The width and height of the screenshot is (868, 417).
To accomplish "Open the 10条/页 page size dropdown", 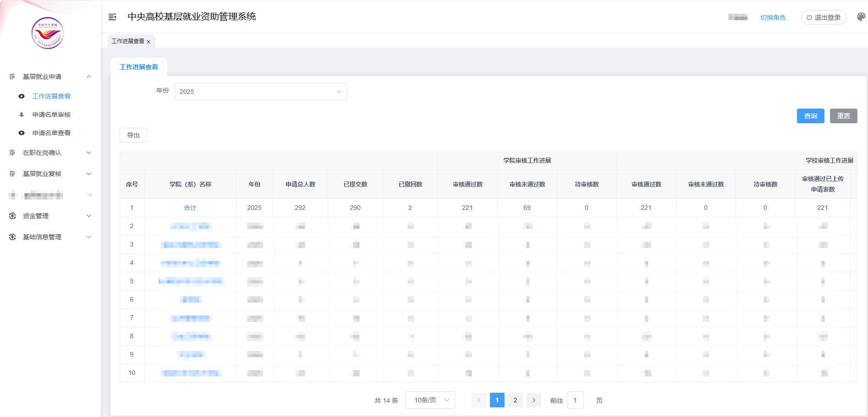I will (430, 400).
